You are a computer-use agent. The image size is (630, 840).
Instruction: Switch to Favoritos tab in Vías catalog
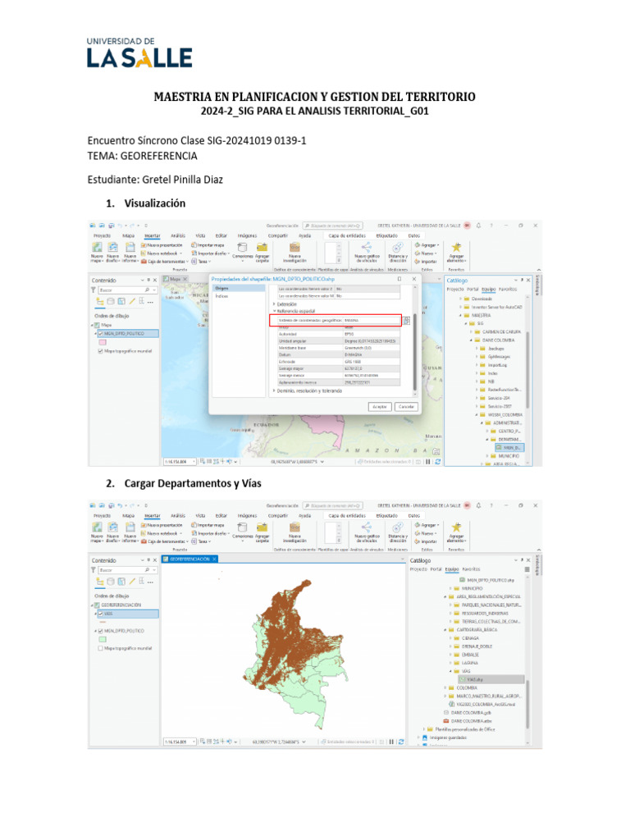coord(472,569)
